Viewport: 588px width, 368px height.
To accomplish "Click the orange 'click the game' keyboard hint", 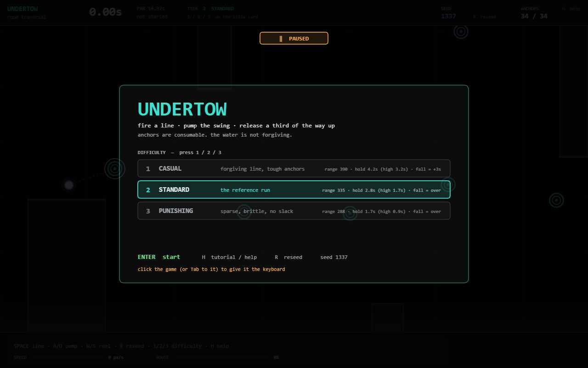I will coord(211,269).
